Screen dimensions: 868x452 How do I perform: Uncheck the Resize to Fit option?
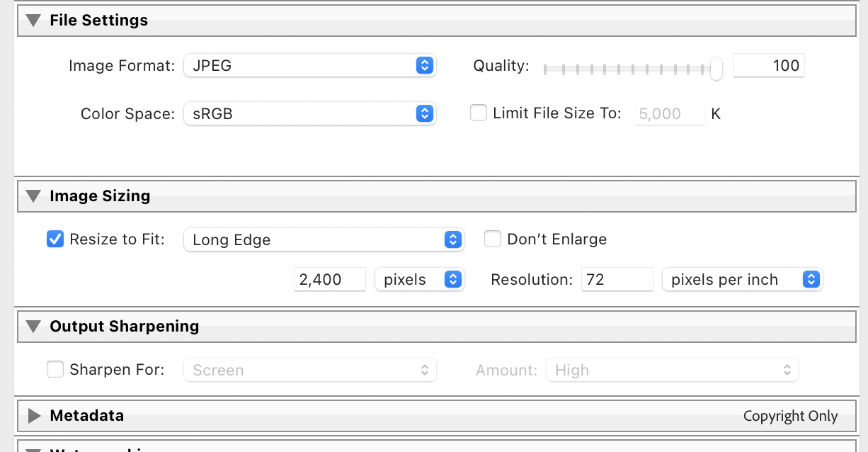click(x=55, y=239)
